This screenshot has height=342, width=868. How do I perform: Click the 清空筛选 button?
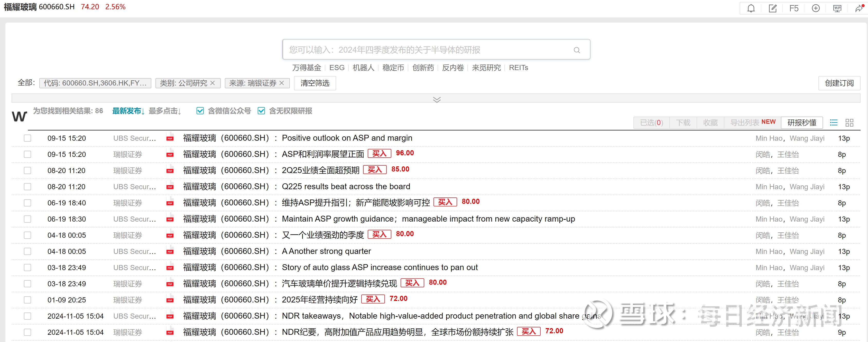tap(315, 83)
